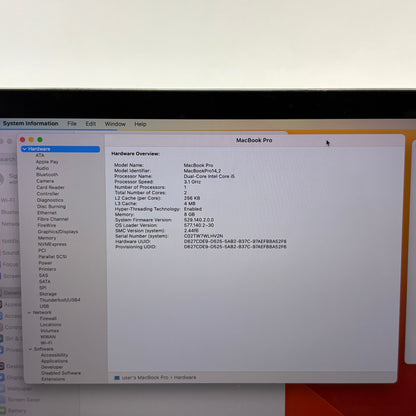Open the Window menu
The image size is (416, 416).
click(x=115, y=124)
